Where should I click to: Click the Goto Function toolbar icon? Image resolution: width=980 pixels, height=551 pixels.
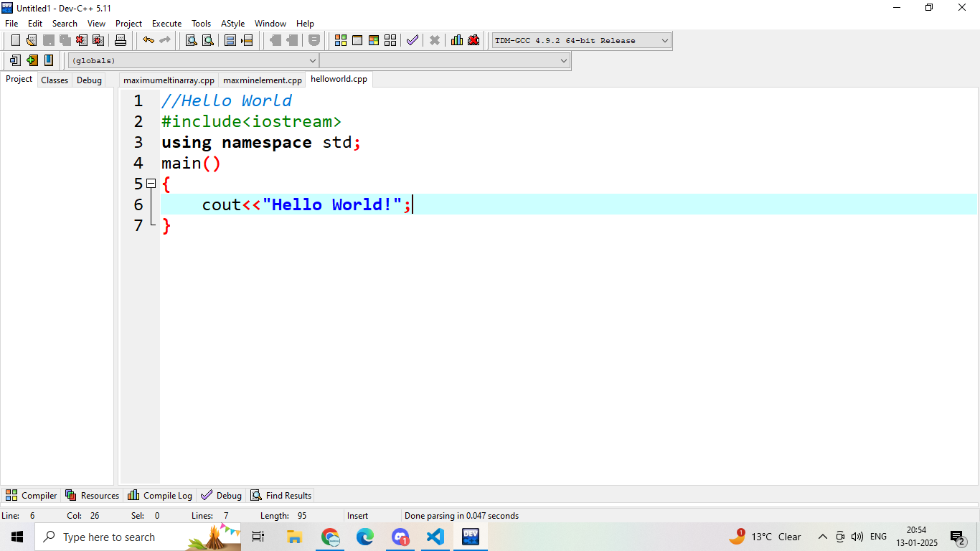(x=230, y=40)
